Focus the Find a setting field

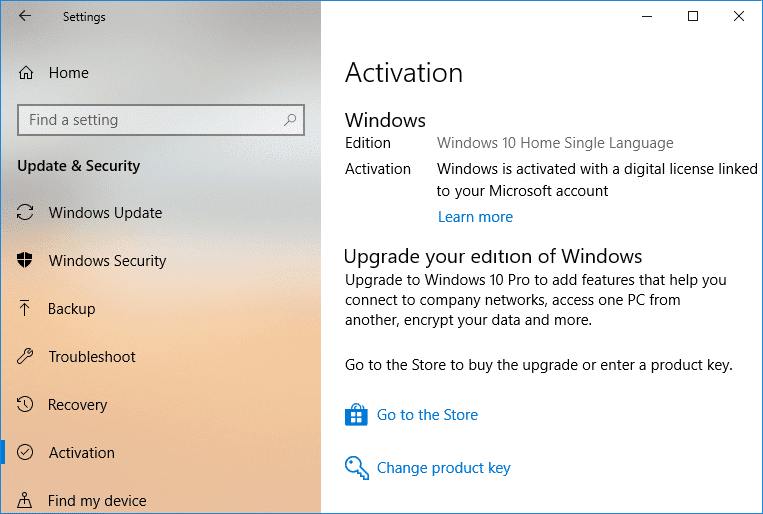tap(161, 120)
